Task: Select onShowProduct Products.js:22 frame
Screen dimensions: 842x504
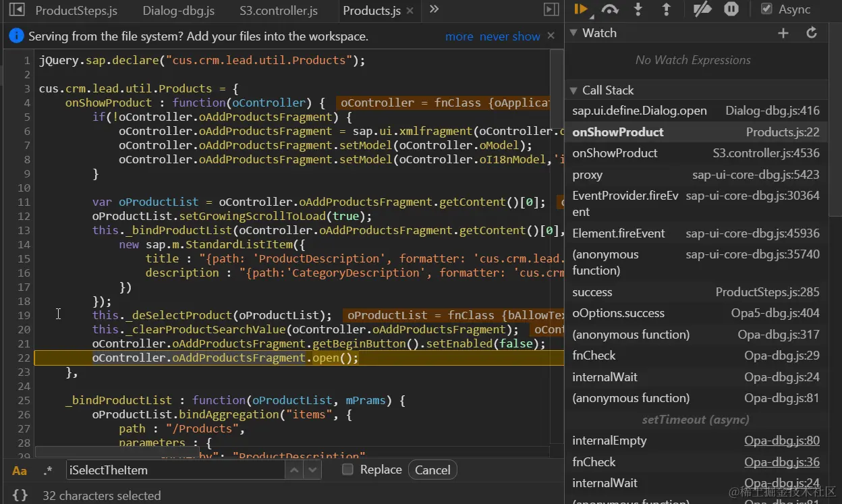Action: 696,132
